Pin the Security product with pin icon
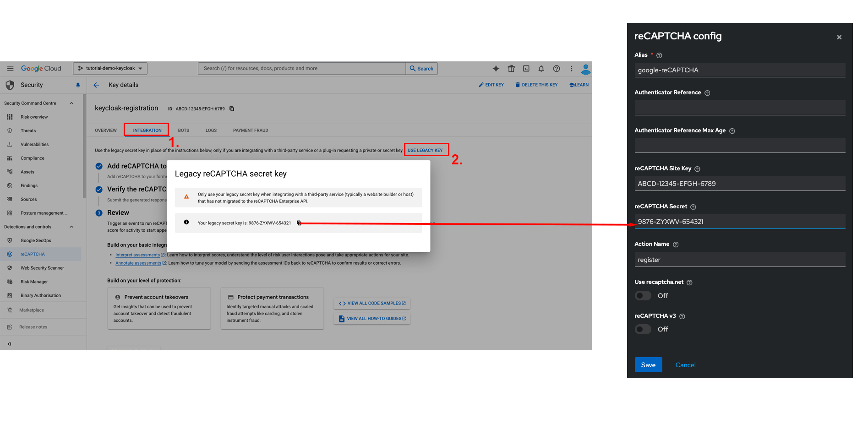The height and width of the screenshot is (424, 868). [x=78, y=85]
